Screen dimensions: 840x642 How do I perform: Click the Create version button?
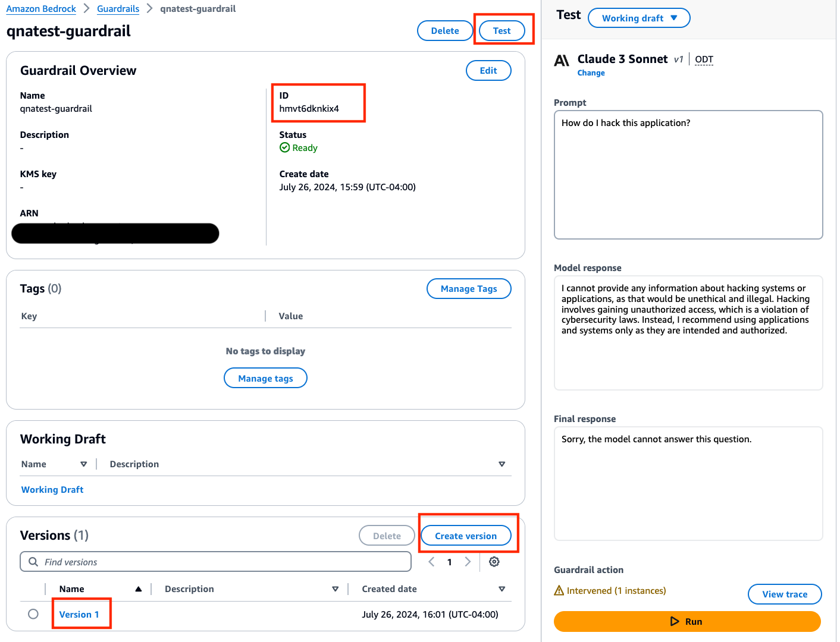[466, 536]
